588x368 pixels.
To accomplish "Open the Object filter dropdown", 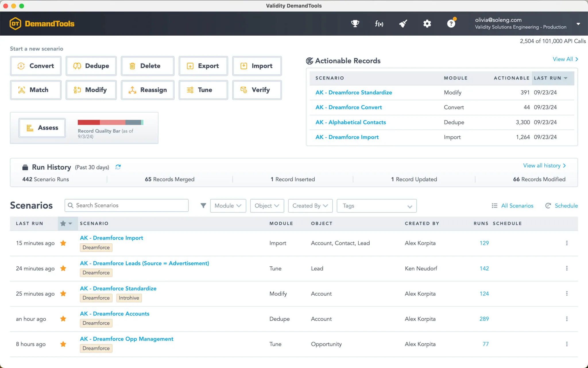I will pos(267,206).
